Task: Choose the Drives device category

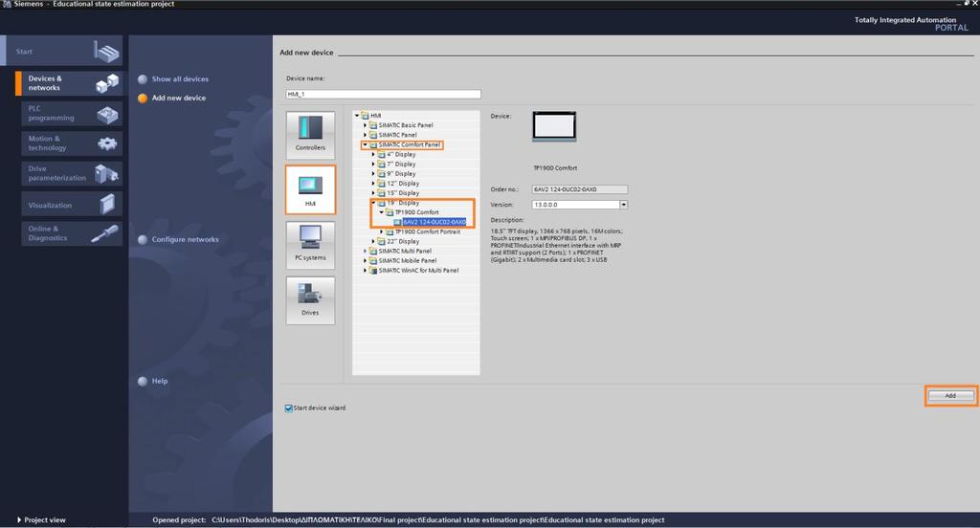Action: click(310, 300)
